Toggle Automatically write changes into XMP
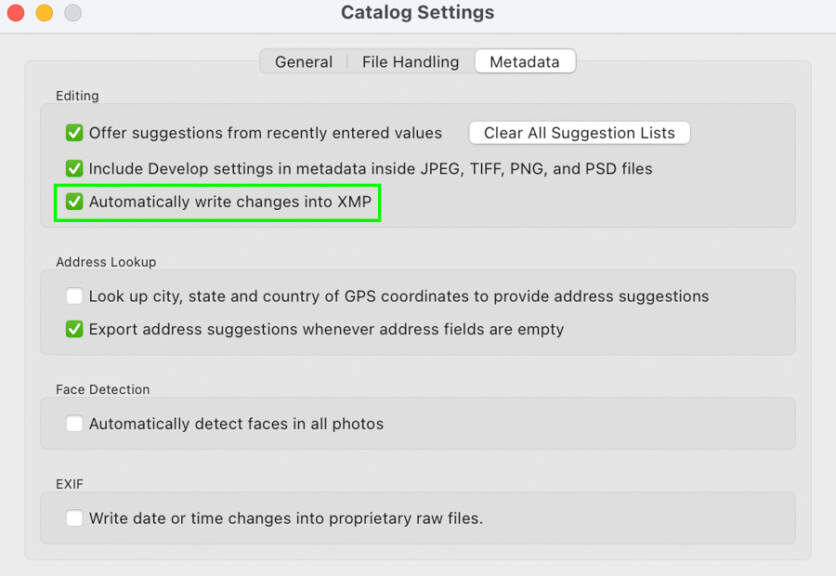The width and height of the screenshot is (836, 576). [x=74, y=202]
